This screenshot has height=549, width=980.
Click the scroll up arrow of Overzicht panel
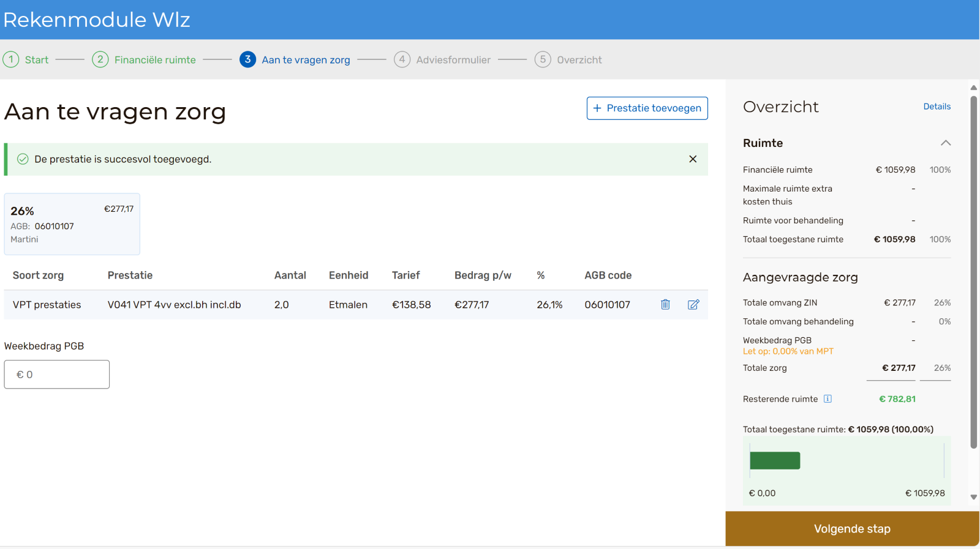click(974, 88)
